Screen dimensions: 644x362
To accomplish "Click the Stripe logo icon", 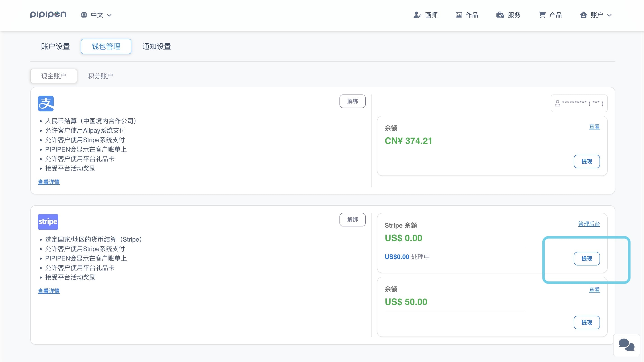I will [x=48, y=222].
